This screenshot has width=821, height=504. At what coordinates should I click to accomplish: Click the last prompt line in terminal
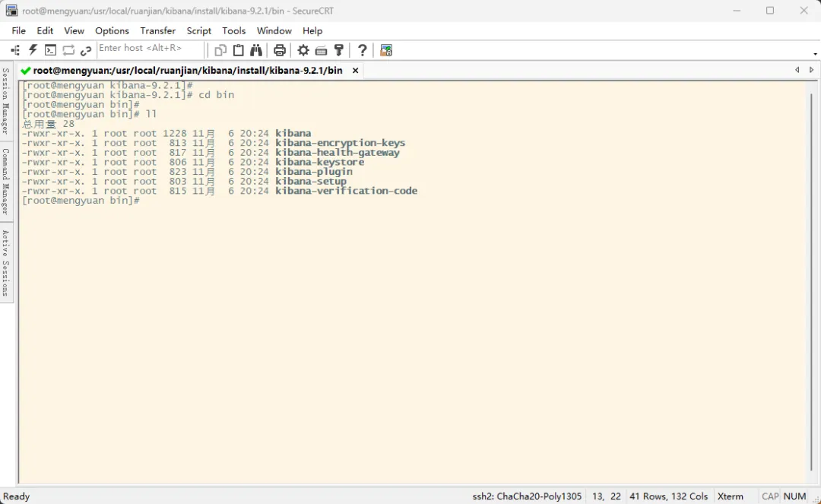click(x=81, y=201)
